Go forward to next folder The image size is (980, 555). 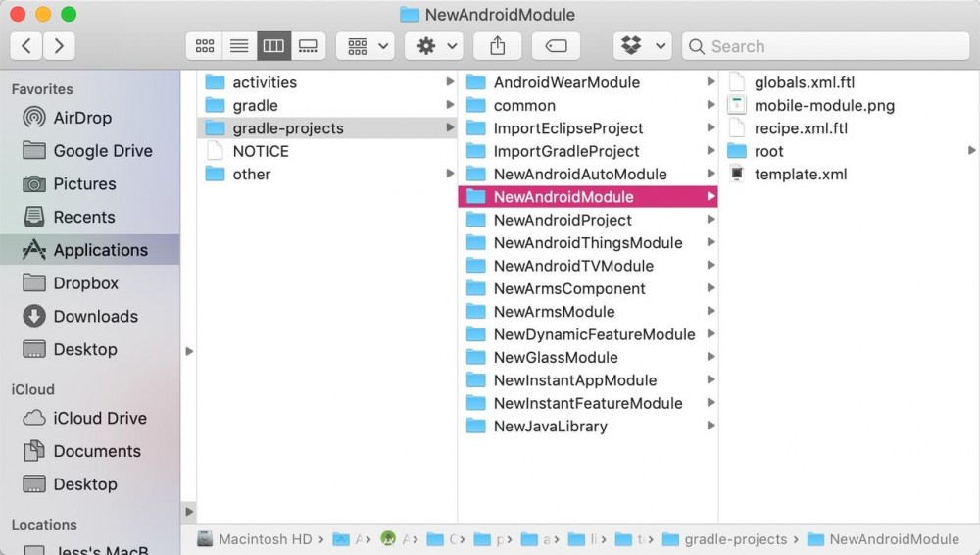(x=59, y=46)
